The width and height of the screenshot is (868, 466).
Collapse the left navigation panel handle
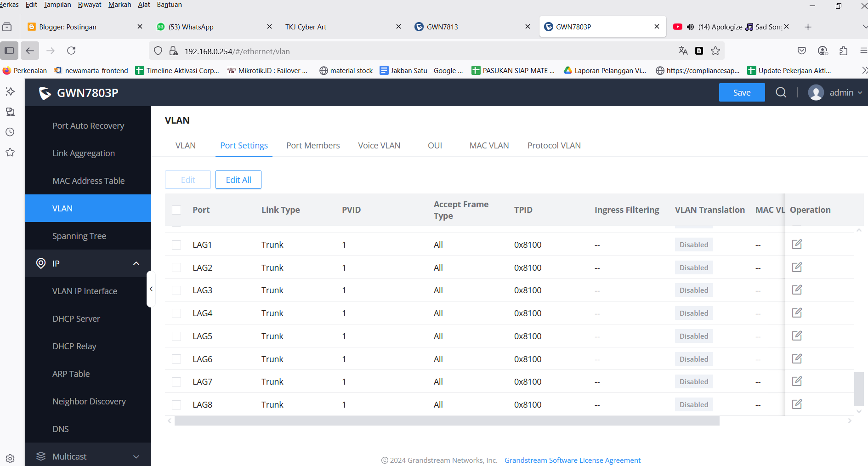coord(151,289)
